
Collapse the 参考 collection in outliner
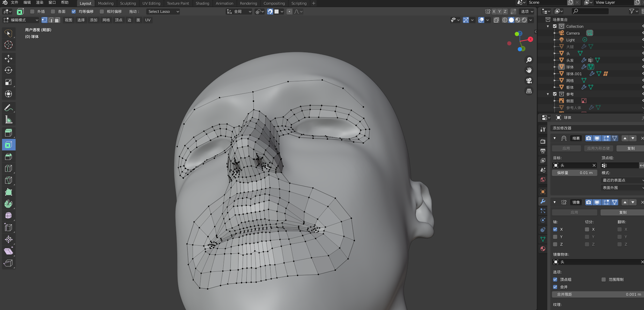click(548, 94)
